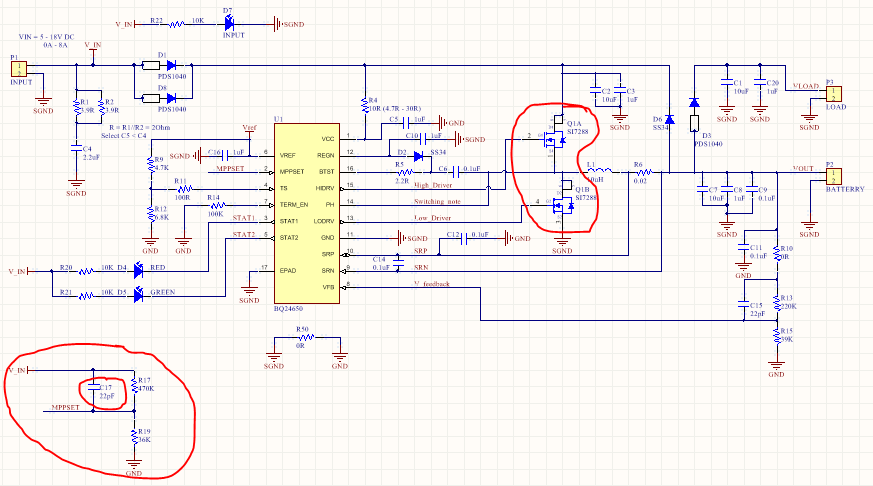The height and width of the screenshot is (486, 873).
Task: Click the 'VIN = 5 - 18V DC' note
Action: coord(46,37)
